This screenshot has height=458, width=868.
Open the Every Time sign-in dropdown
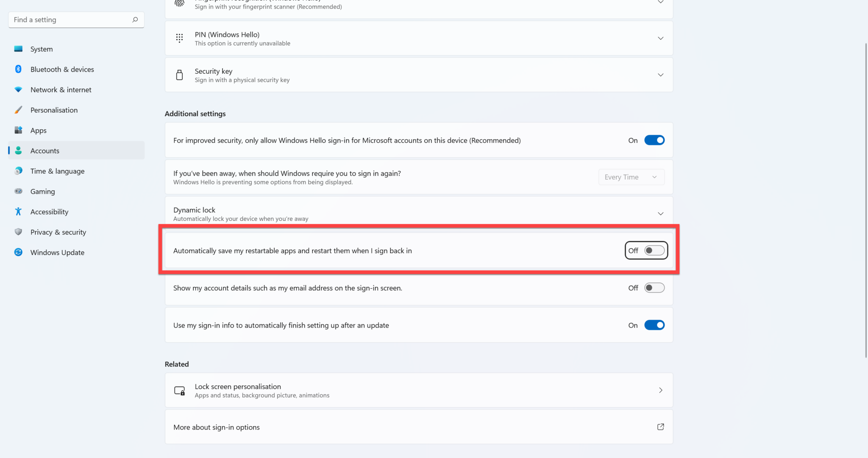point(631,177)
